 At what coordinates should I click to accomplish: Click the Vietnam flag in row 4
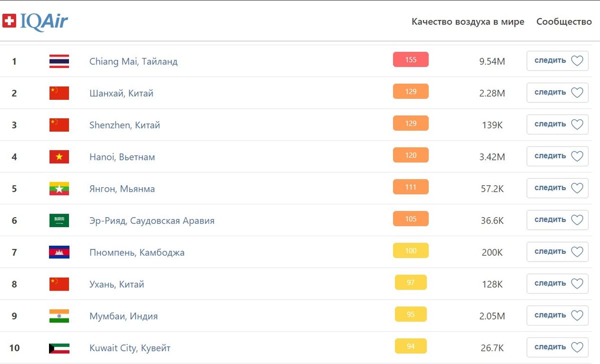pos(59,157)
